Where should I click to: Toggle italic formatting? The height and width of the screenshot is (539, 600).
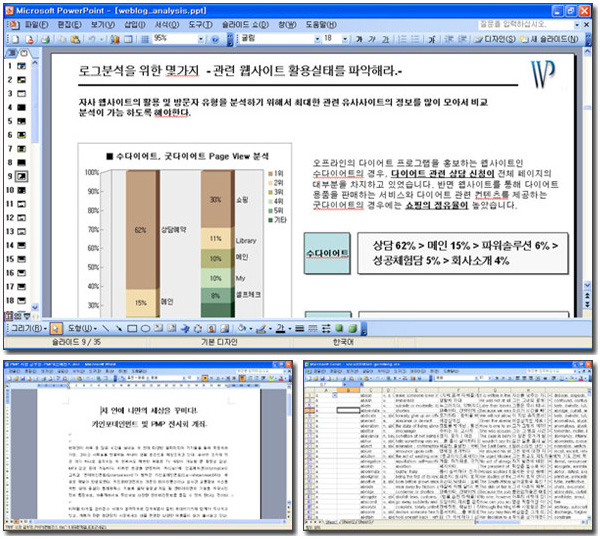[x=372, y=39]
